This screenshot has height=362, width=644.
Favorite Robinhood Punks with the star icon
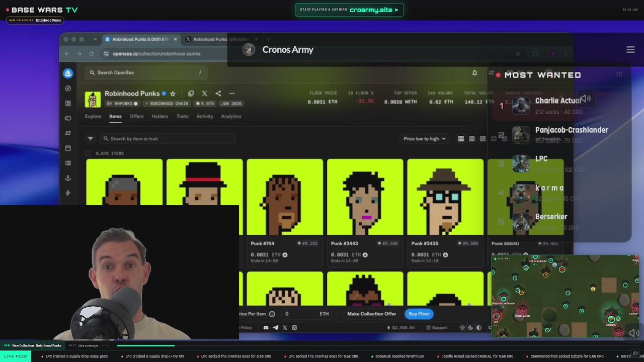[173, 94]
